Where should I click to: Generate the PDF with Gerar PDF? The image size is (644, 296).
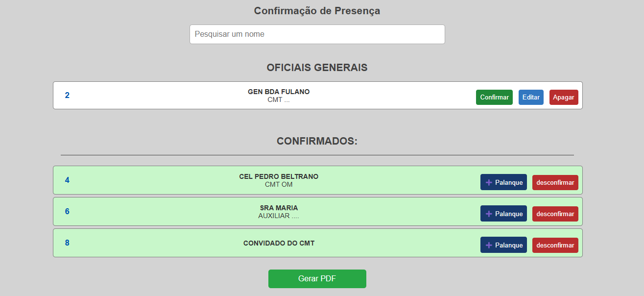pyautogui.click(x=317, y=279)
